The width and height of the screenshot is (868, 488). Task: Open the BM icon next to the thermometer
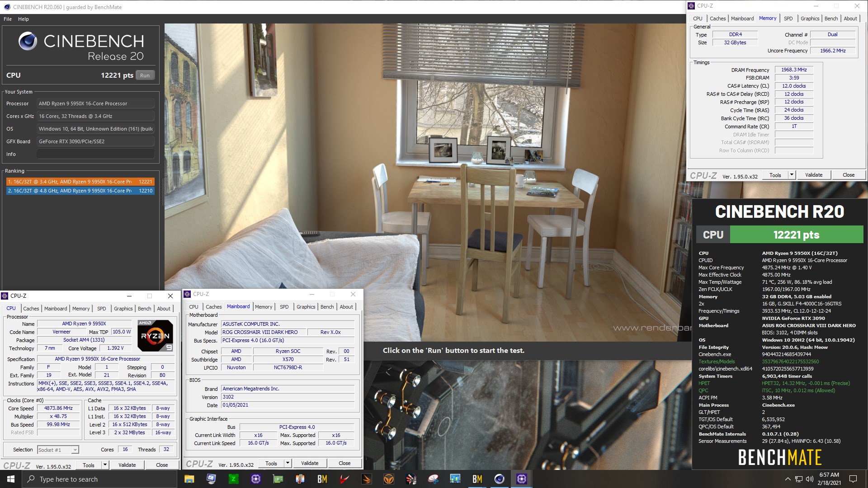322,479
